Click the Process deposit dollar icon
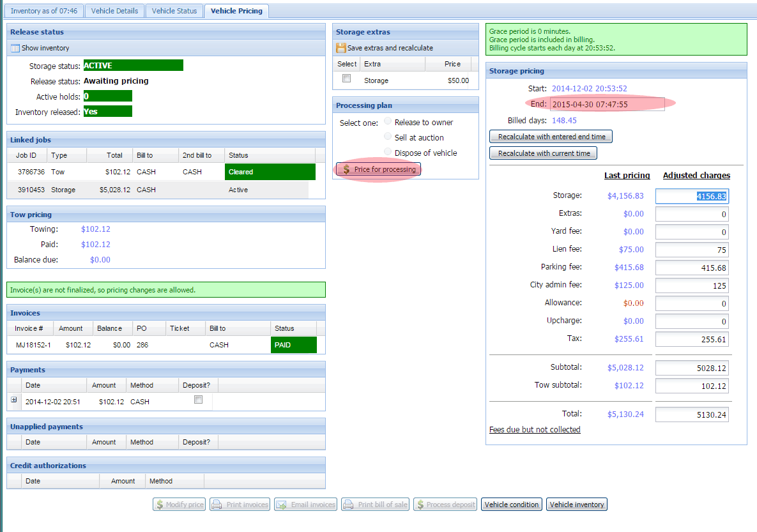Viewport: 757px width, 532px height. (419, 505)
